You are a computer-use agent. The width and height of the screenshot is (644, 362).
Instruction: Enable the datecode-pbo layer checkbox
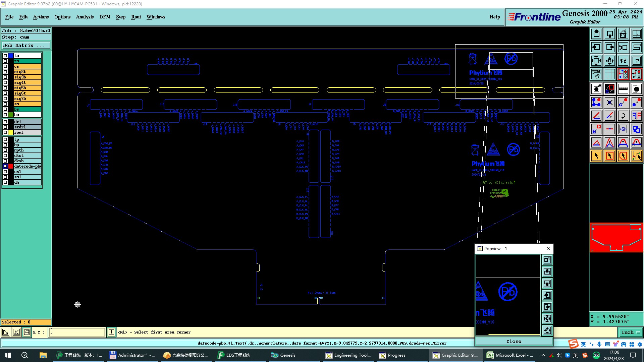pos(5,166)
